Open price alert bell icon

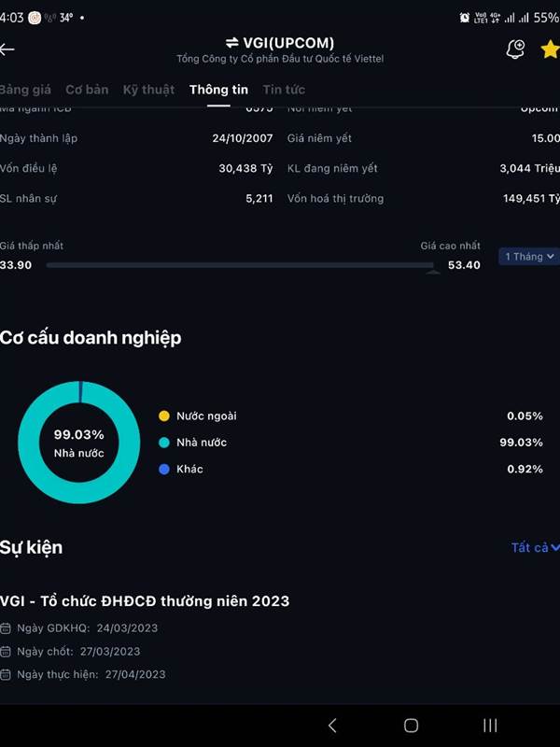(x=515, y=49)
